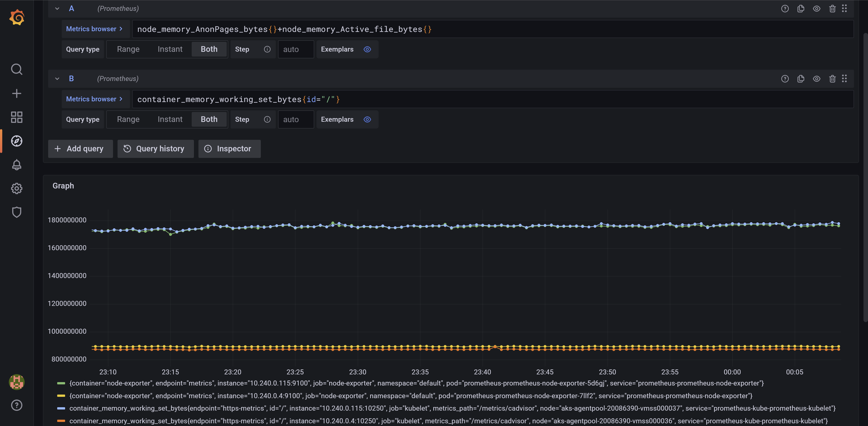Image resolution: width=868 pixels, height=426 pixels.
Task: Toggle Exemplars eye for query B
Action: click(367, 119)
